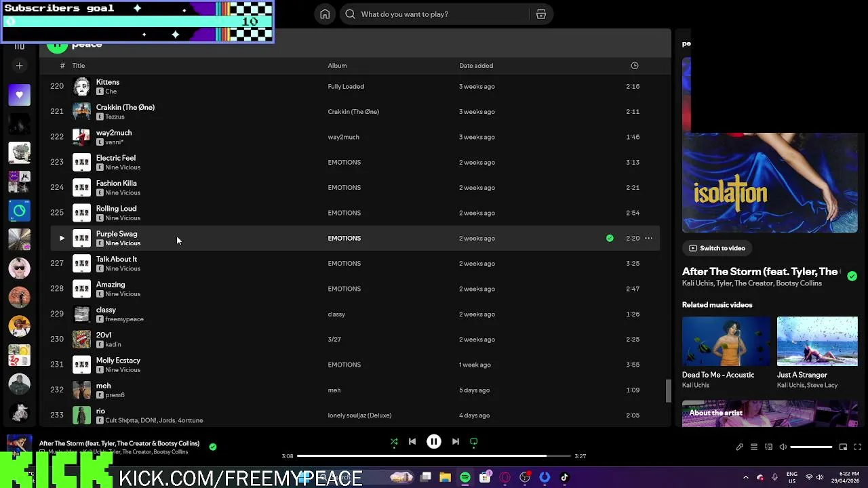This screenshot has width=868, height=488.
Task: Open Liked Songs heart tile in sidebar
Action: 19,95
